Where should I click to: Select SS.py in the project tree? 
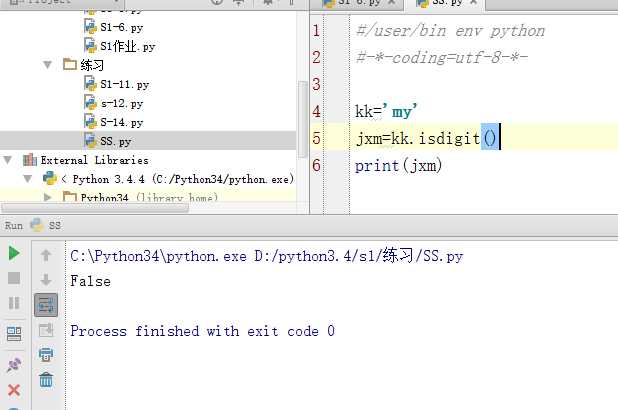coord(115,142)
